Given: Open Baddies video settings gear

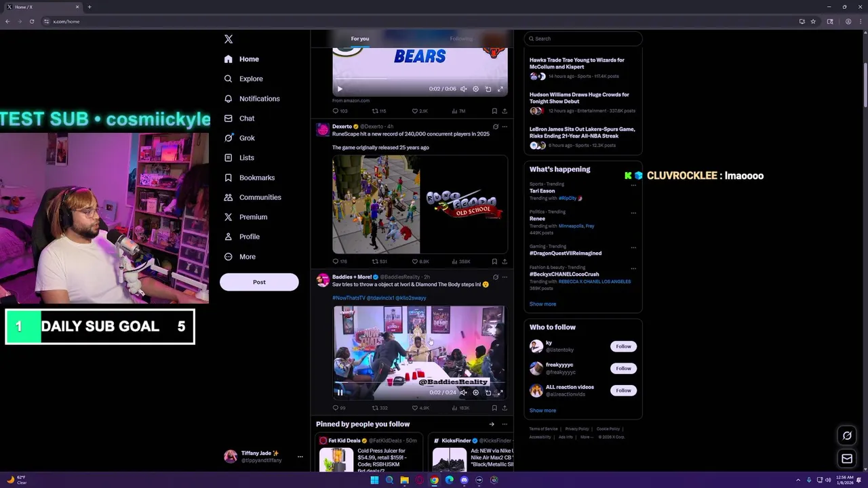Looking at the screenshot, I should pyautogui.click(x=475, y=392).
